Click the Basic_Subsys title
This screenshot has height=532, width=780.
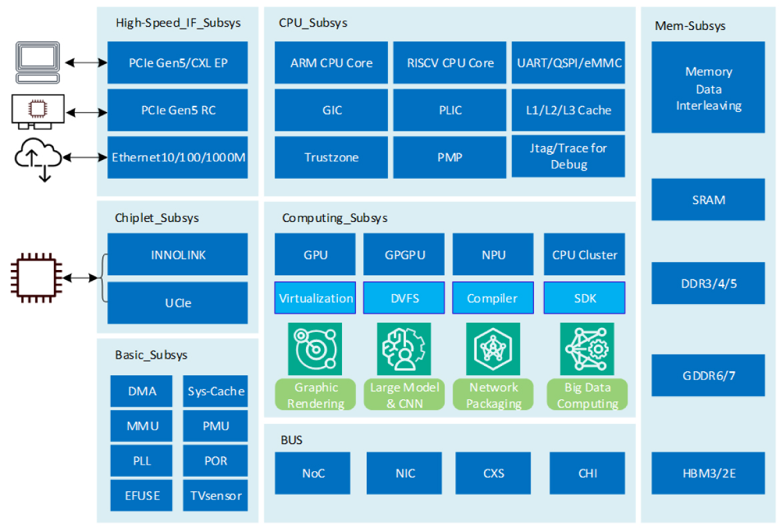point(151,355)
